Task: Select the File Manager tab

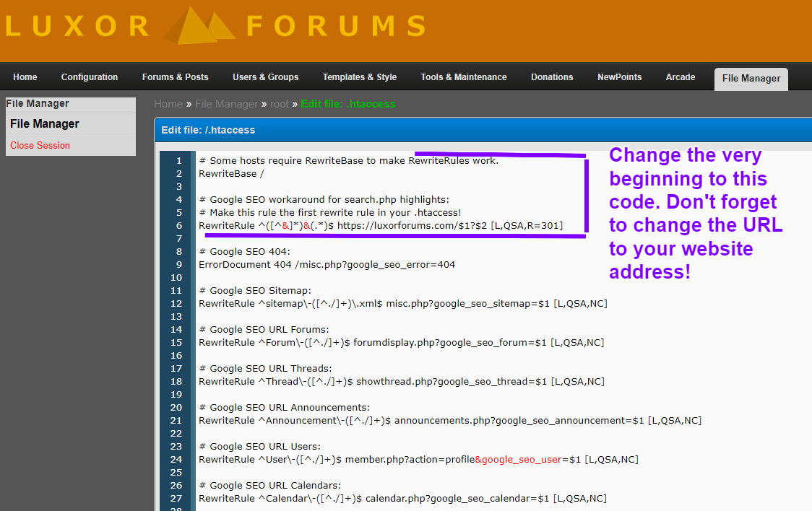Action: tap(751, 79)
